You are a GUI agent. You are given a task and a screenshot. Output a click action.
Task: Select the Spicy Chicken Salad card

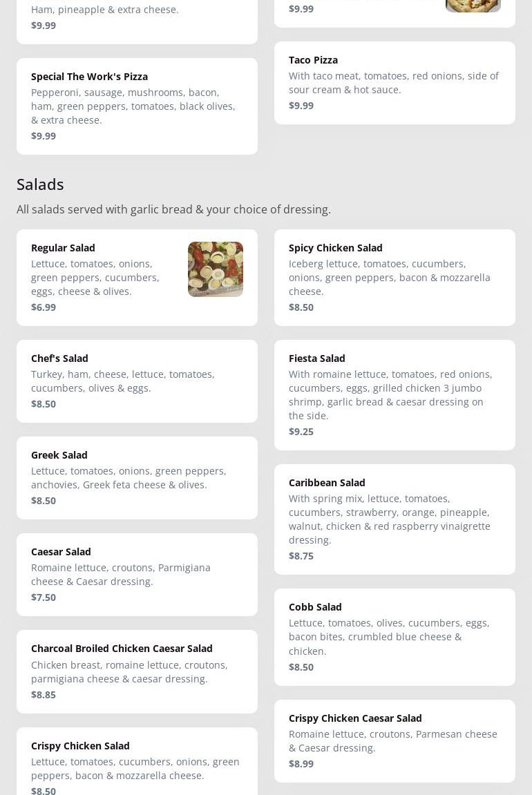coord(394,277)
